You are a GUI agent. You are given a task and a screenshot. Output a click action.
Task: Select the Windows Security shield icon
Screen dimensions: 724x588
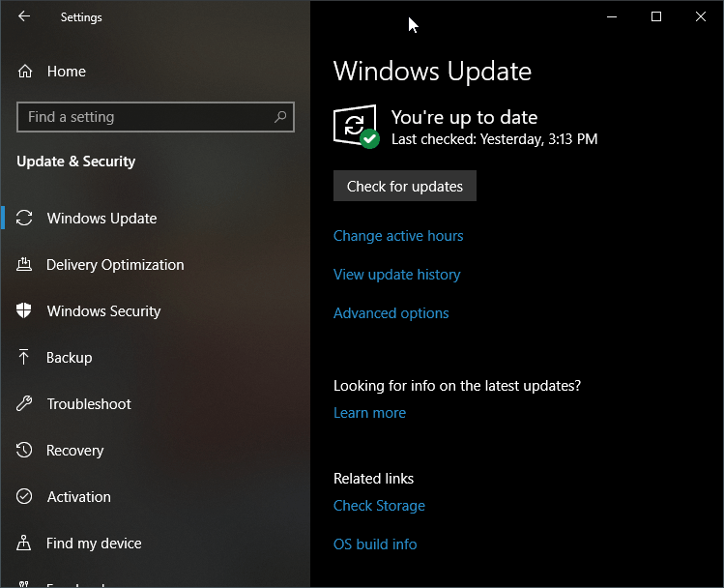(24, 310)
